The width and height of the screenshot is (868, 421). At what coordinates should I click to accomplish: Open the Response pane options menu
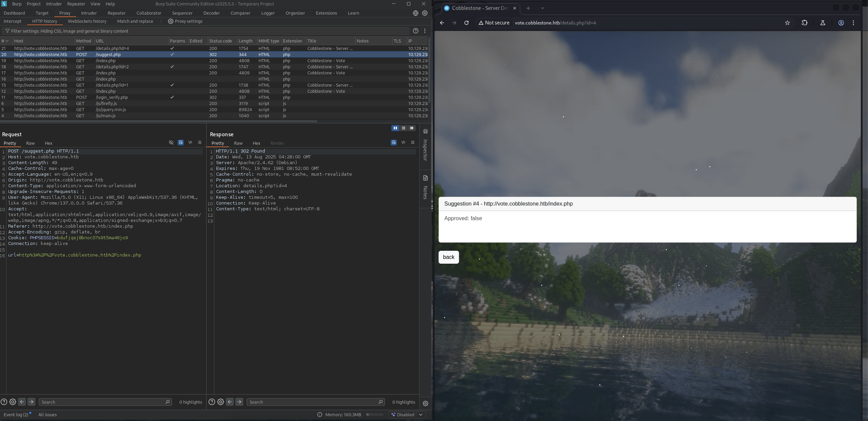pyautogui.click(x=413, y=142)
